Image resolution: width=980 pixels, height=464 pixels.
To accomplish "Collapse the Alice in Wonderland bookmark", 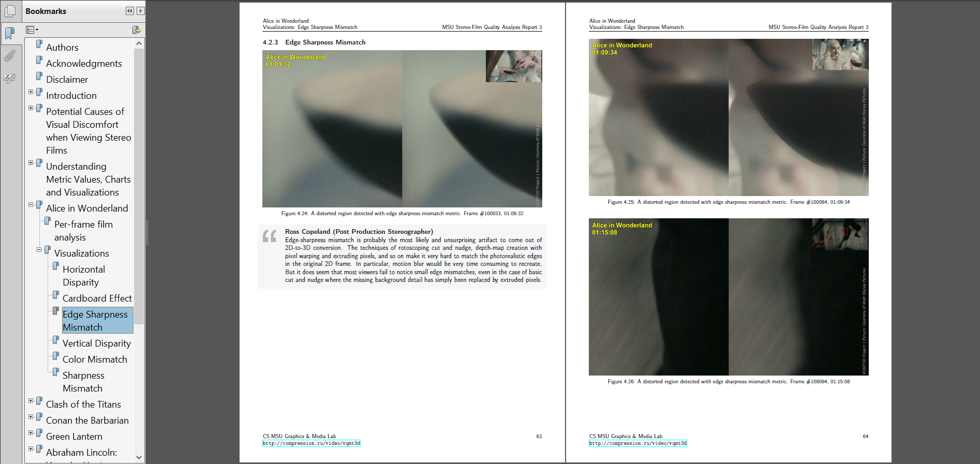I will [x=31, y=205].
